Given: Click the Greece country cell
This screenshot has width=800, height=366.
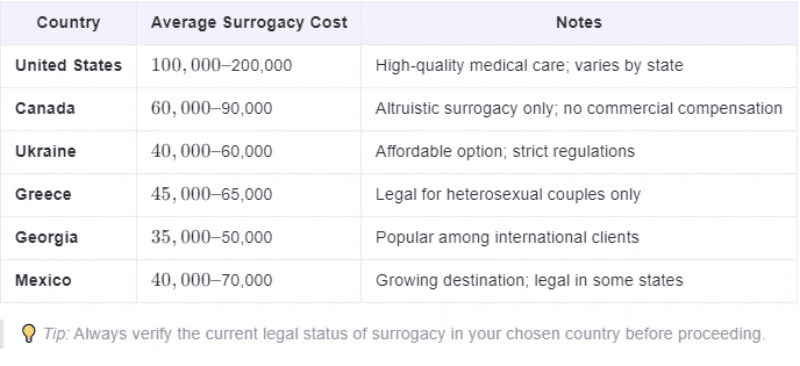Looking at the screenshot, I should pyautogui.click(x=43, y=194).
